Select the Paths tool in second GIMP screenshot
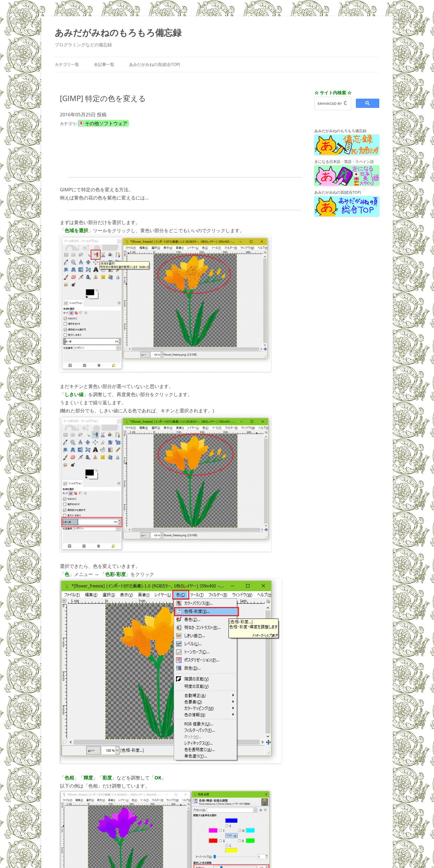Viewport: 434px width, 868px height. tap(118, 435)
